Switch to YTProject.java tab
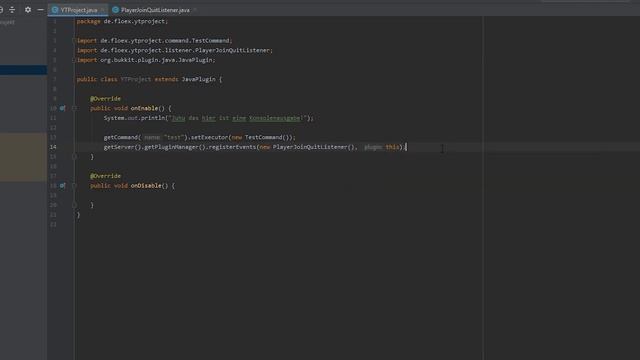Screen dimensions: 640x360 pyautogui.click(x=79, y=10)
